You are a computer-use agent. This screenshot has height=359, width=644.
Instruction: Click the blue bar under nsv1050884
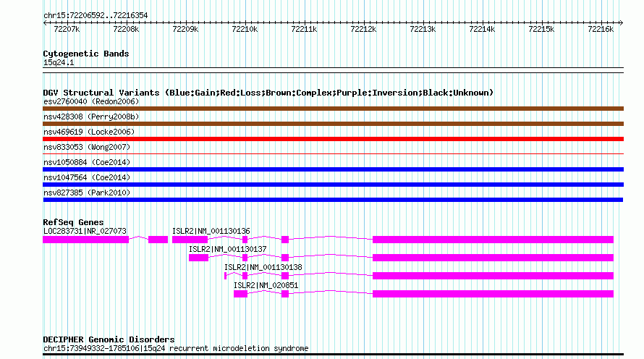pos(333,169)
